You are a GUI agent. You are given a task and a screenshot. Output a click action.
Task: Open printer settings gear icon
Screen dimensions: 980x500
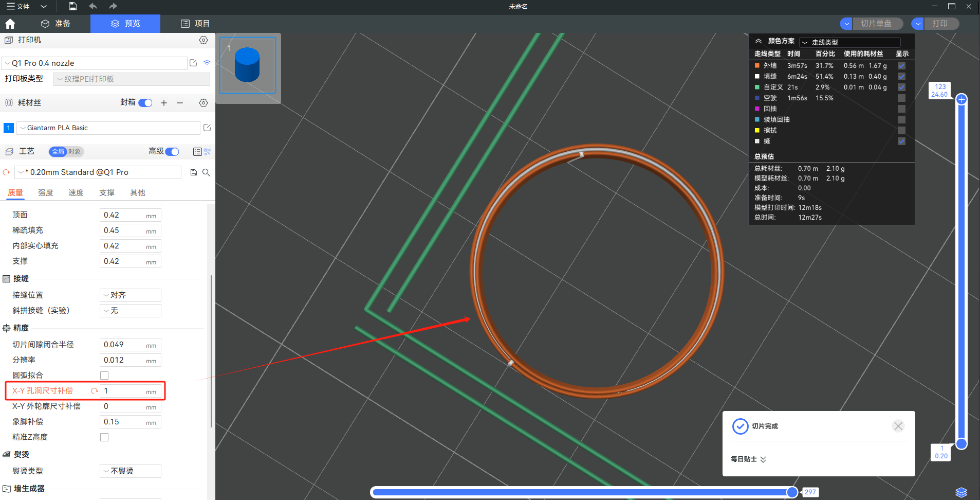click(x=204, y=40)
